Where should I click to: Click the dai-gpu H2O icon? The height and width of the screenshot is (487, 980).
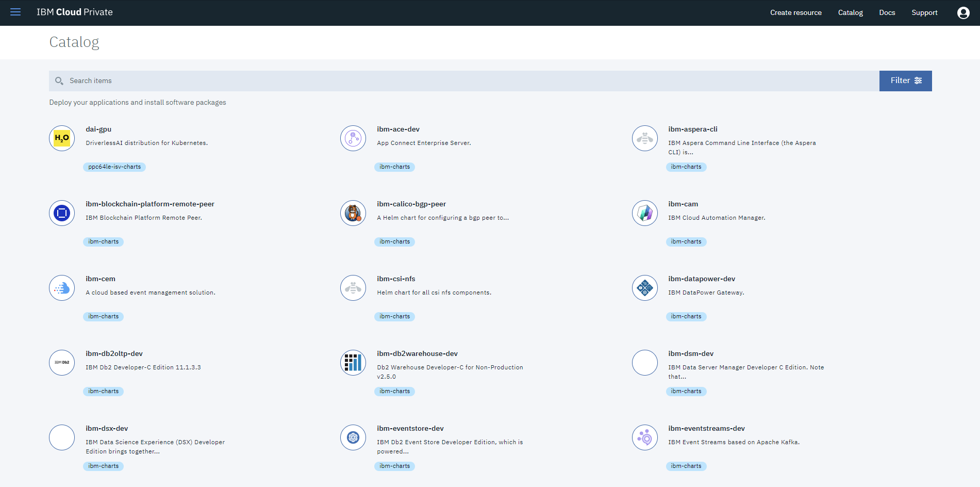[x=62, y=138]
